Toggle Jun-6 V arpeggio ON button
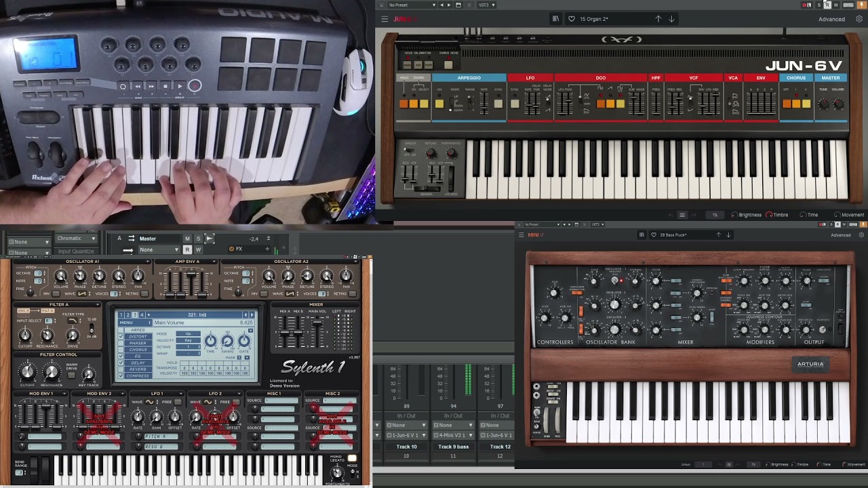868x488 pixels. click(x=439, y=104)
